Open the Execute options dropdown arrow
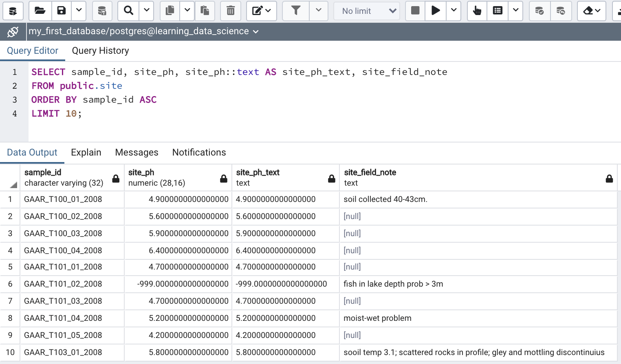 pos(454,11)
